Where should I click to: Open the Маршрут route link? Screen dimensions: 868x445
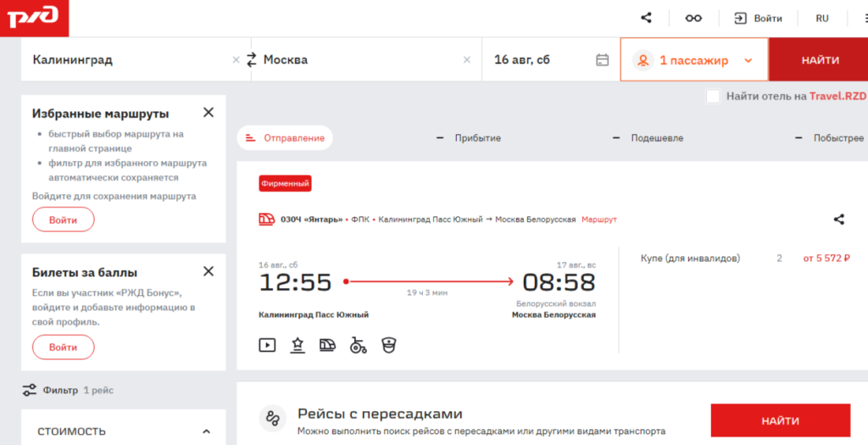pyautogui.click(x=599, y=220)
